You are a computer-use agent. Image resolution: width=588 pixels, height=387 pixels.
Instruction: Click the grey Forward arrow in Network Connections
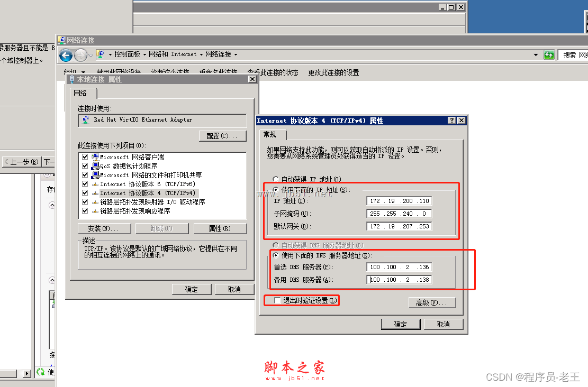[x=80, y=55]
